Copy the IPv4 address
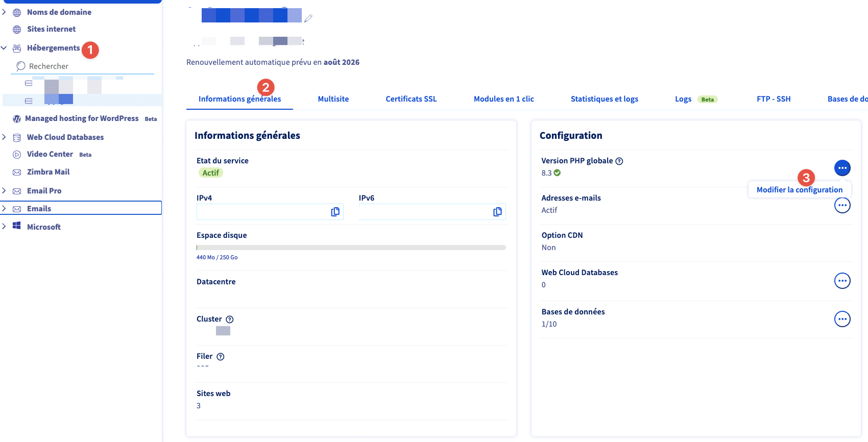Image resolution: width=868 pixels, height=442 pixels. pos(335,212)
